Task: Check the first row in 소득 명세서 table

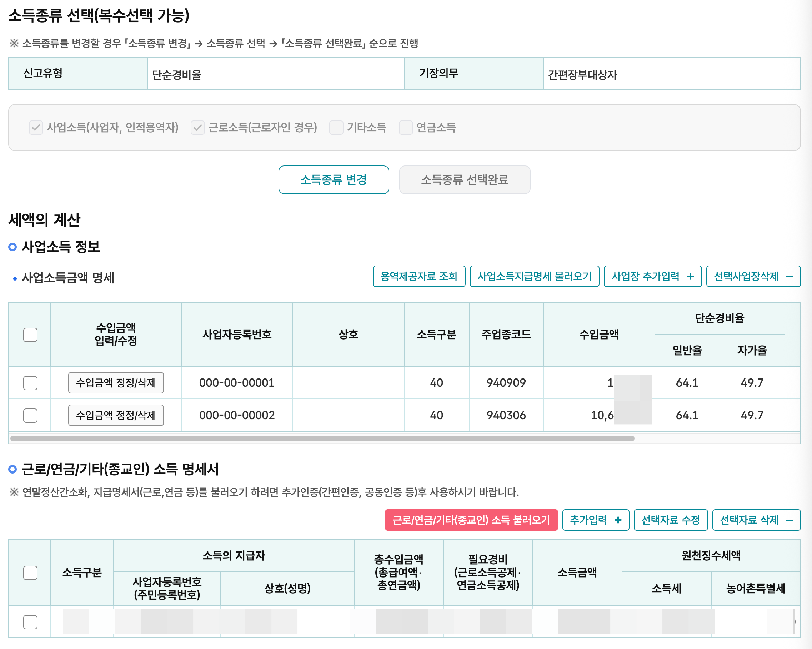Action: [30, 622]
